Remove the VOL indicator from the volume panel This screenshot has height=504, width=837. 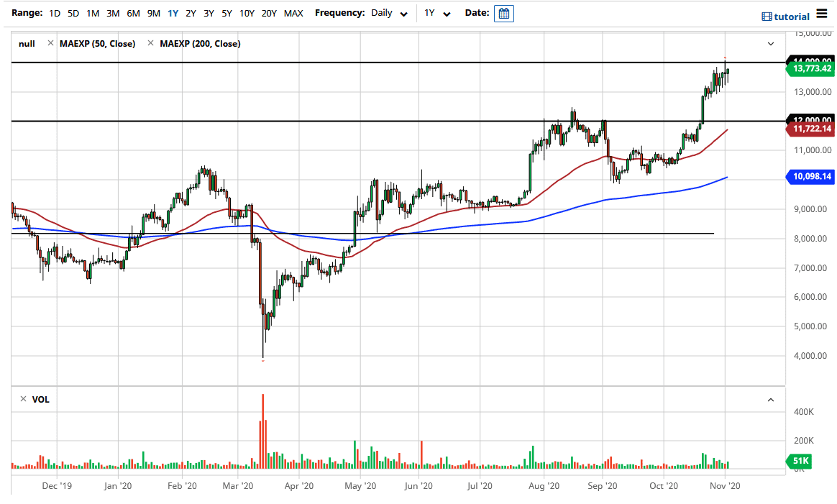(22, 399)
